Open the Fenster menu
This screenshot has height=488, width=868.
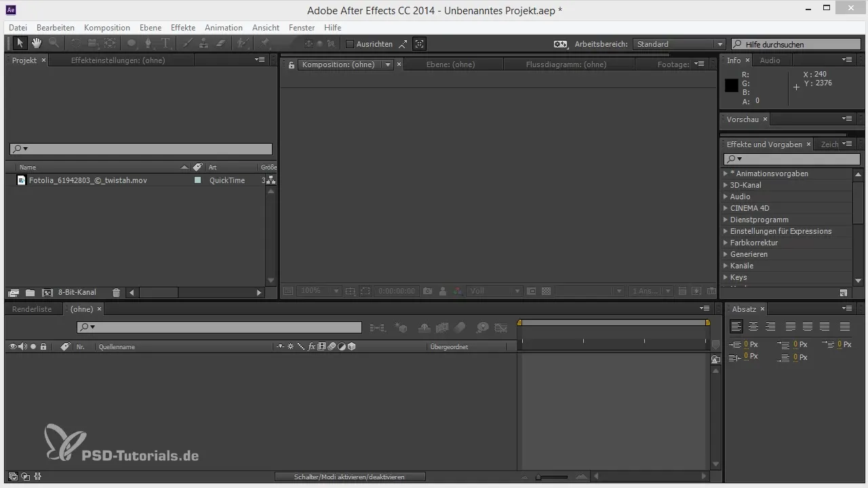click(302, 28)
